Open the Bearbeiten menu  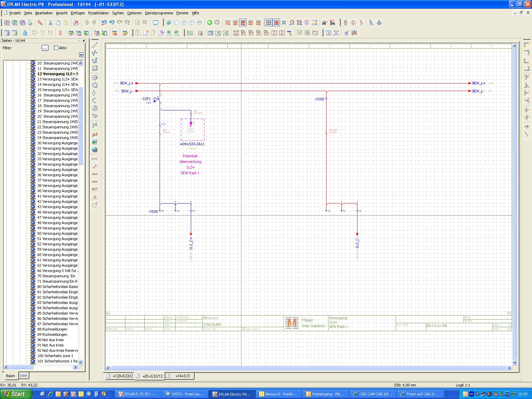tap(44, 13)
